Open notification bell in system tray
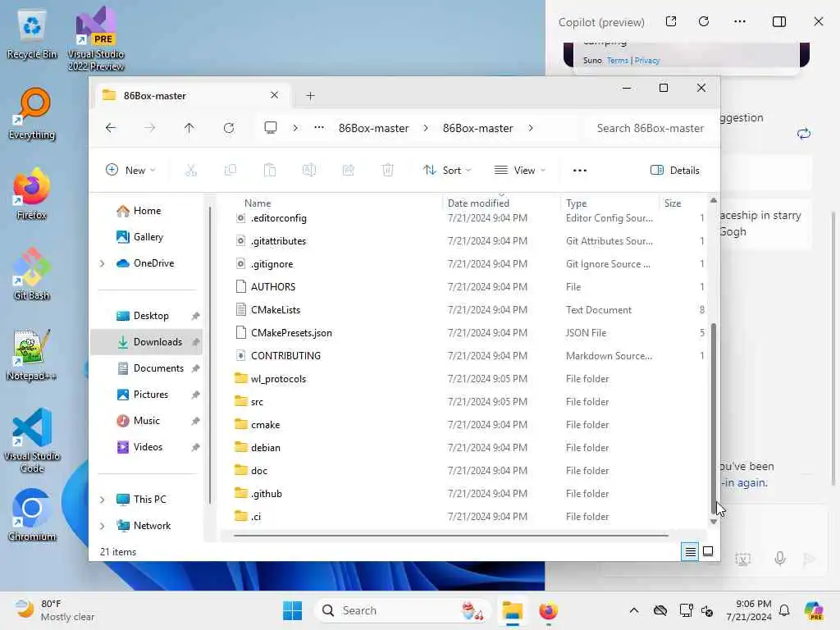 coord(784,610)
